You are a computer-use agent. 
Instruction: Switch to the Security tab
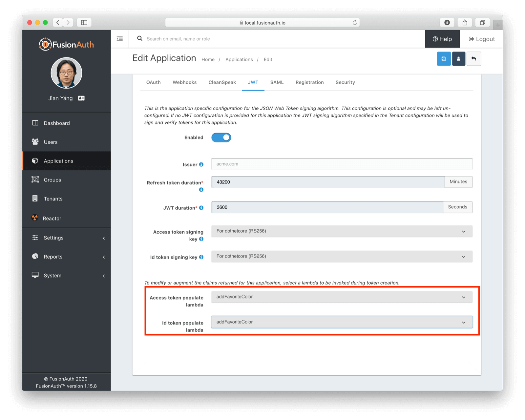pos(345,82)
